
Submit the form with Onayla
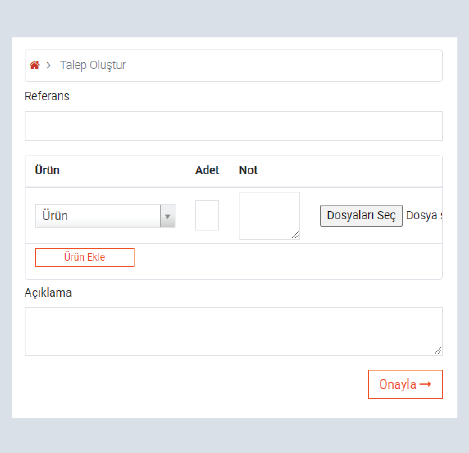pos(405,384)
